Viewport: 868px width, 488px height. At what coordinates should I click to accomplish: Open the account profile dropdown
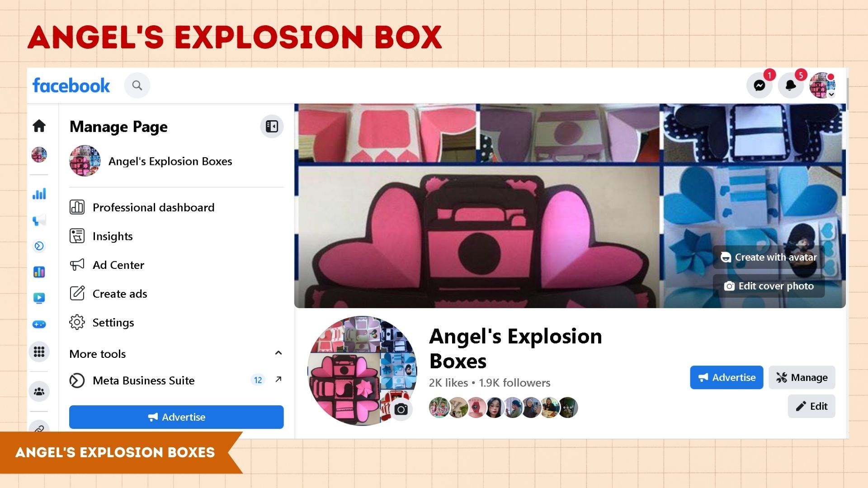click(822, 85)
